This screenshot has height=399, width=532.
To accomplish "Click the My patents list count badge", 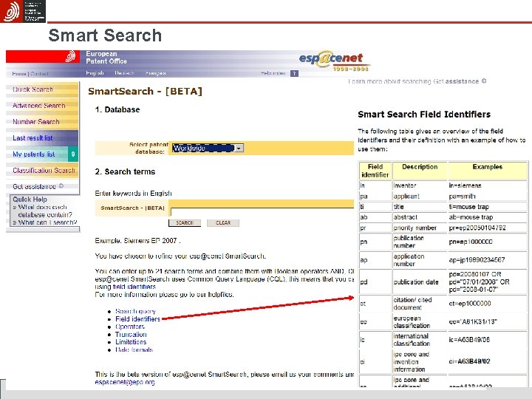I will point(73,154).
